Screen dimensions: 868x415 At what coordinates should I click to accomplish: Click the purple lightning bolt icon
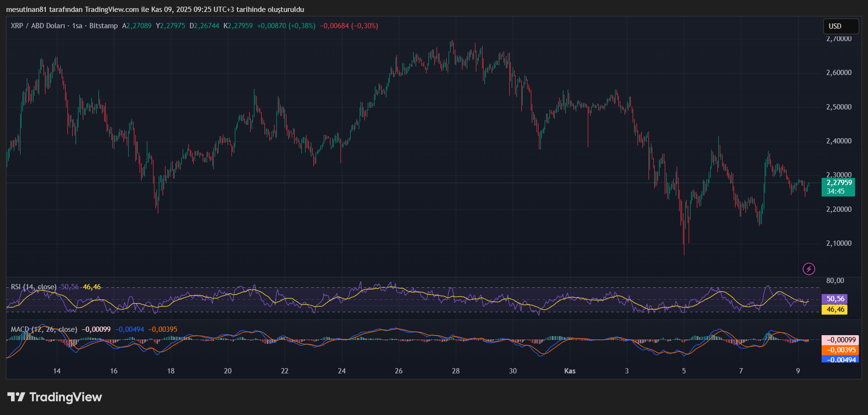pos(809,269)
